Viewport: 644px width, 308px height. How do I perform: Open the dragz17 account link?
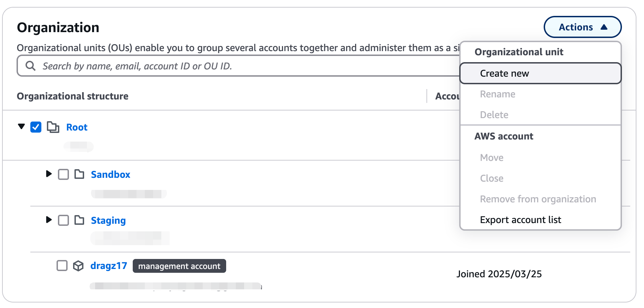coord(109,266)
